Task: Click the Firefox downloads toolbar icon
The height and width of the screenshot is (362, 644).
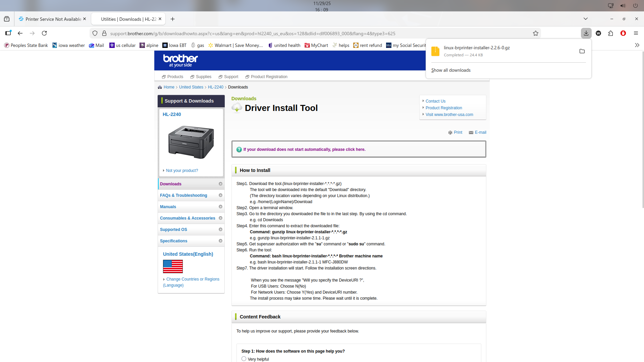Action: 586,33
